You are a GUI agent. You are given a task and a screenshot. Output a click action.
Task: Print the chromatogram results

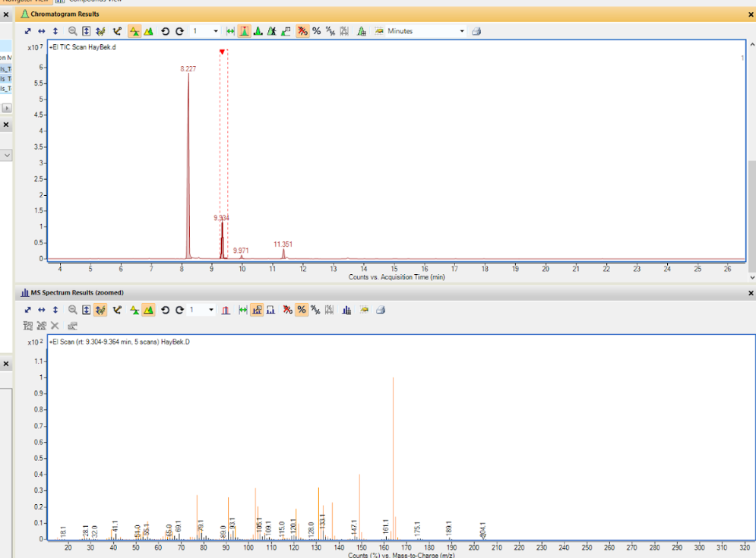pyautogui.click(x=476, y=31)
